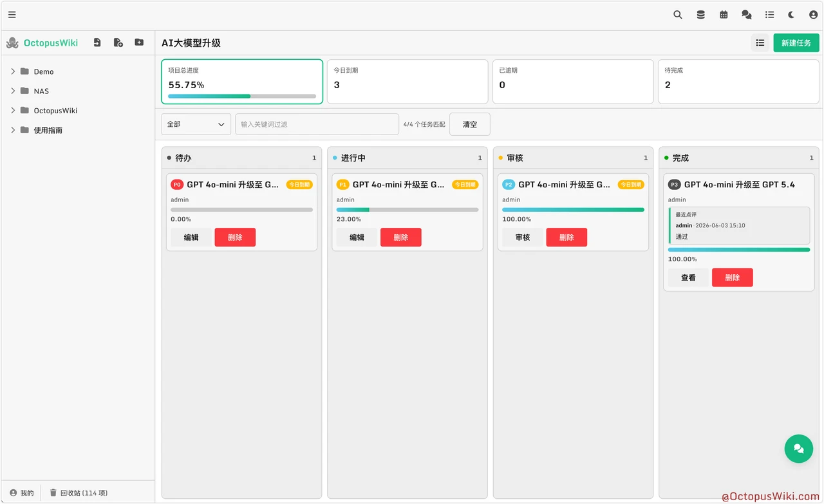This screenshot has height=504, width=824.
Task: Click 今日到期 tag on the 进行中 card
Action: [x=465, y=185]
